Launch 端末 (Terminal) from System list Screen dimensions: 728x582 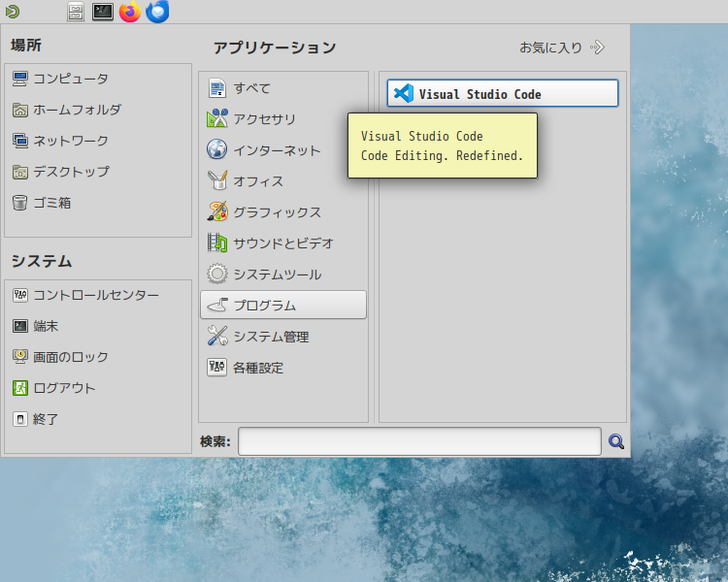(98, 326)
